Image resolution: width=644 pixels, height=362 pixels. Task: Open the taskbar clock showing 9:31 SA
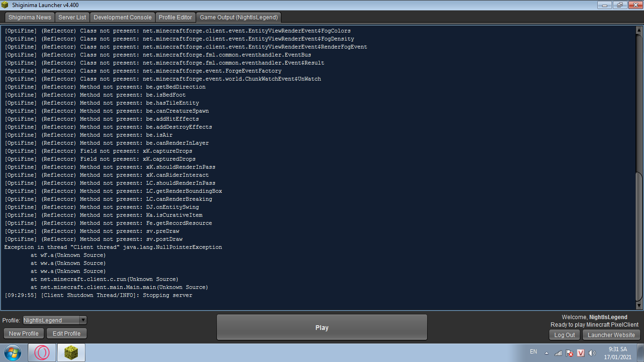(618, 353)
